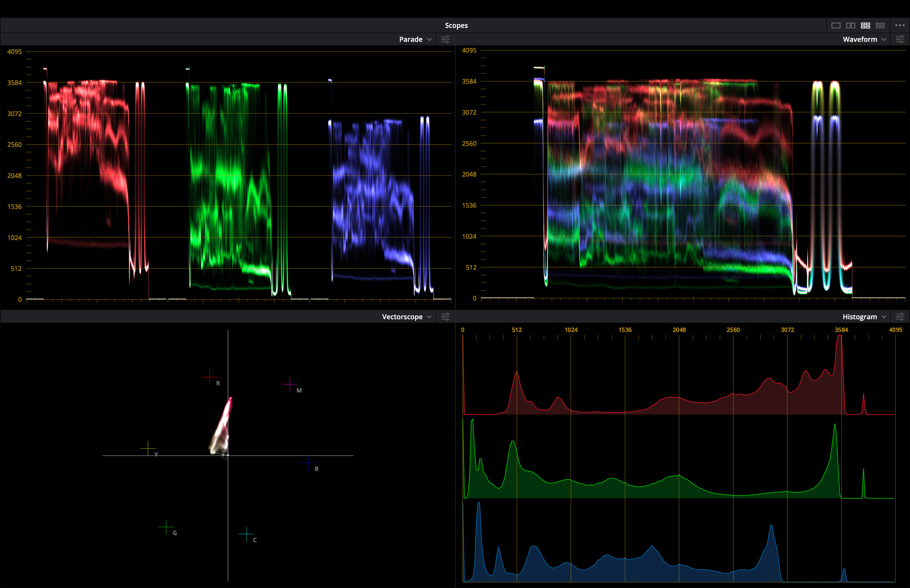The width and height of the screenshot is (910, 588).
Task: Select the nine-up 3x3 scope layout
Action: coord(880,26)
